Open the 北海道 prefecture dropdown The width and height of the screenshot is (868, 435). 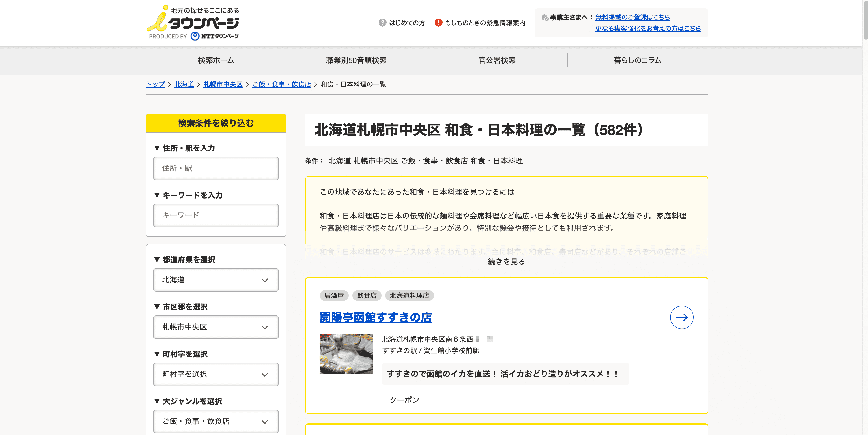click(216, 280)
